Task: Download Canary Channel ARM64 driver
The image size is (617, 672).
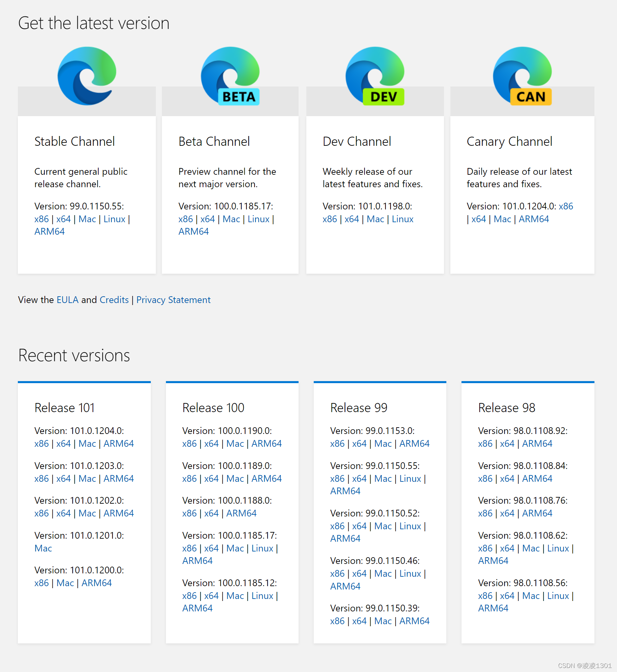Action: 534,219
